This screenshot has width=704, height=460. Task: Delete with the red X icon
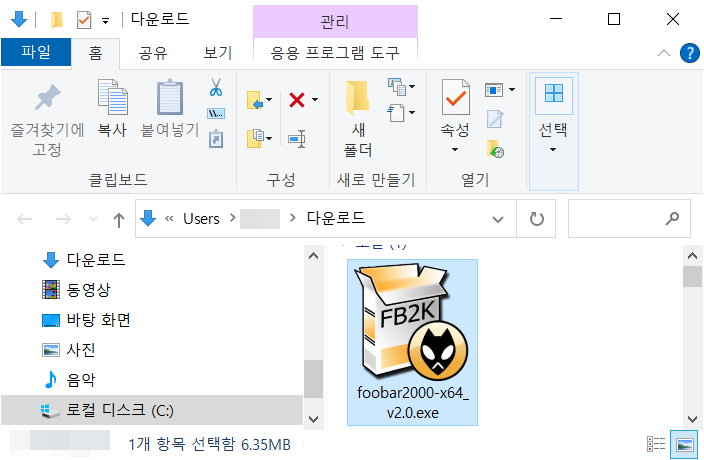point(297,100)
